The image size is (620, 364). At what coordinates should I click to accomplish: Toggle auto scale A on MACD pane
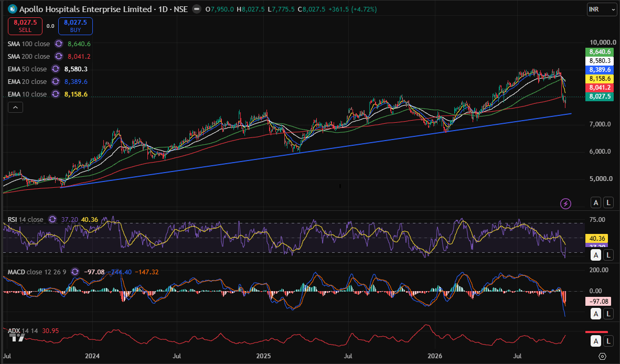[x=596, y=314]
